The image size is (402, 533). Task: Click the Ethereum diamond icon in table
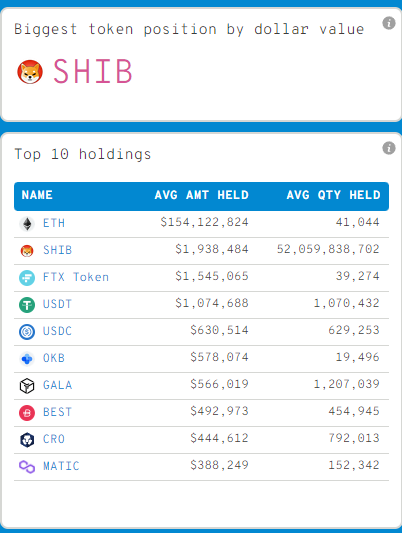27,224
